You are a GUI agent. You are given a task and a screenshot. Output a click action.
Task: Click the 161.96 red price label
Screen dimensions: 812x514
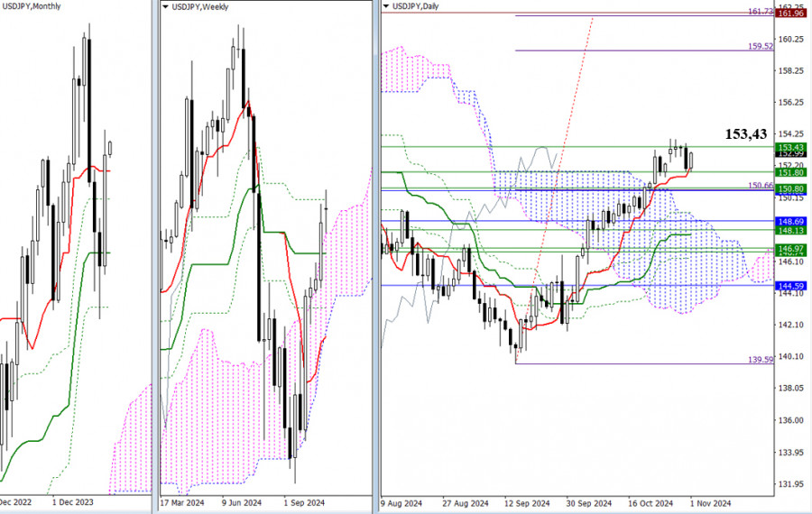coord(790,13)
